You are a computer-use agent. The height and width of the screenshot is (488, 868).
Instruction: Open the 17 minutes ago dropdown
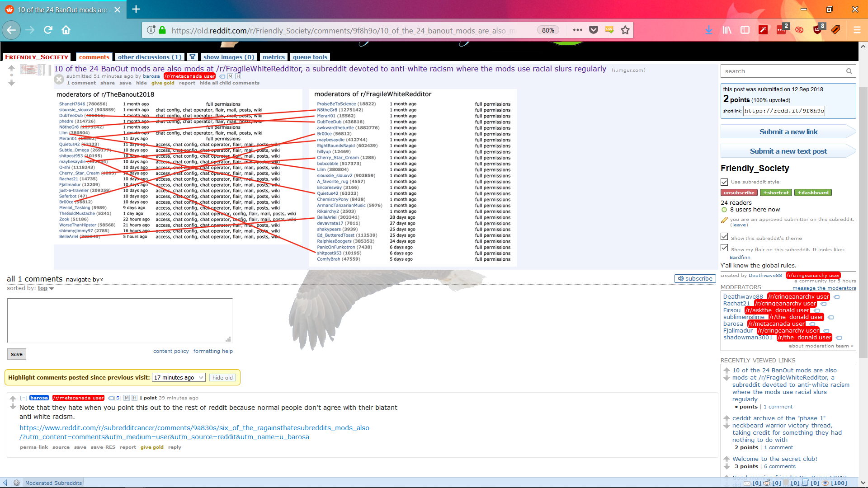point(179,378)
